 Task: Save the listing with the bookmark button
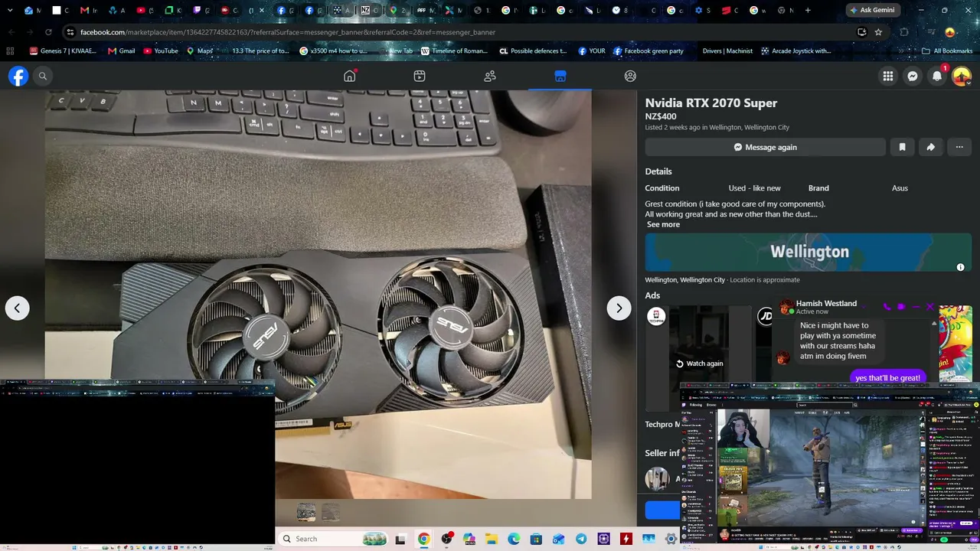[902, 147]
